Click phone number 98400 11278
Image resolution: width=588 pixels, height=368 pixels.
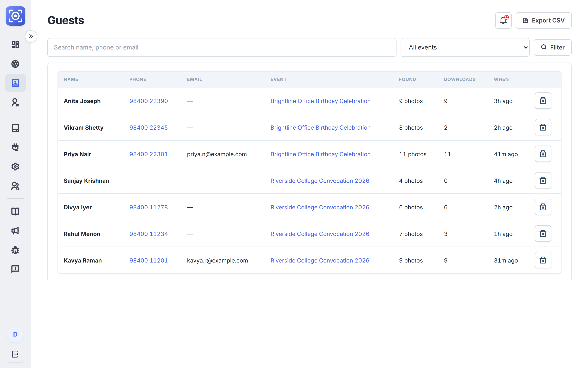point(148,207)
